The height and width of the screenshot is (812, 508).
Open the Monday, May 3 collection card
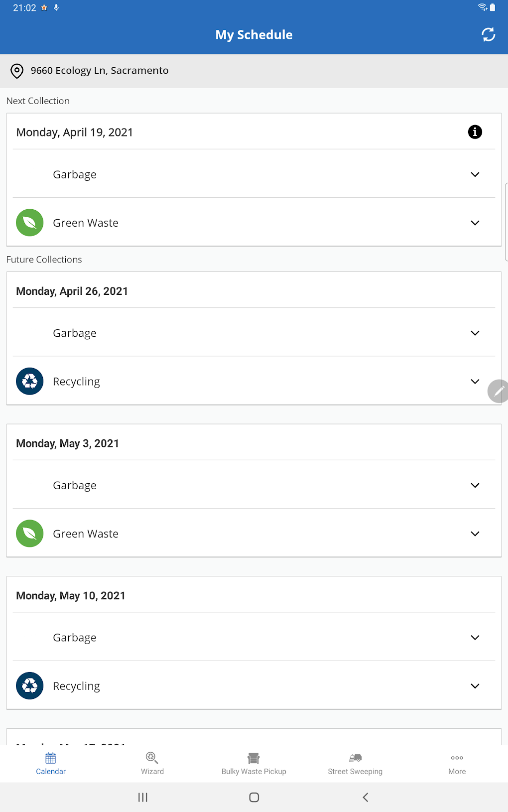[x=68, y=443]
